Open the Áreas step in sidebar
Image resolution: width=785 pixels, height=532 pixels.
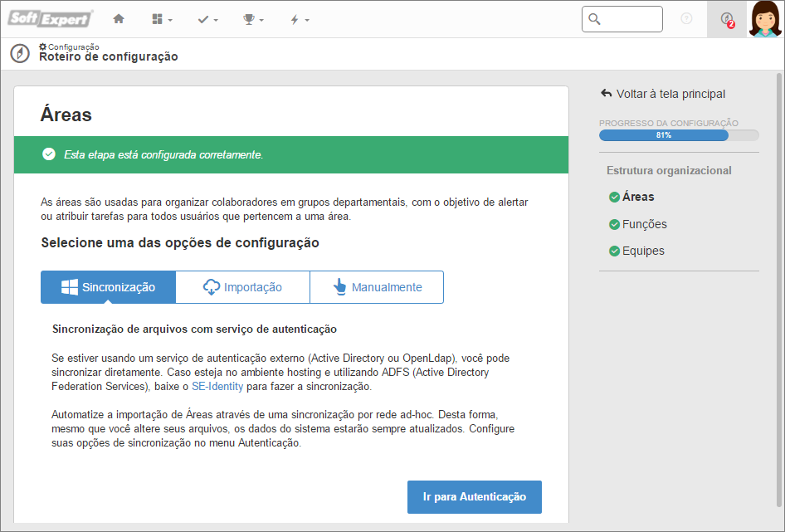tap(638, 197)
